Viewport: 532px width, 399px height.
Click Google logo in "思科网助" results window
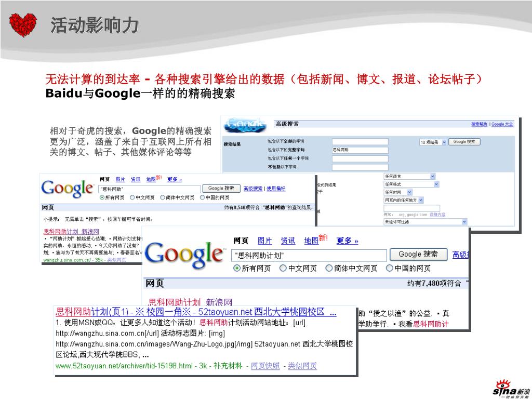click(x=67, y=189)
